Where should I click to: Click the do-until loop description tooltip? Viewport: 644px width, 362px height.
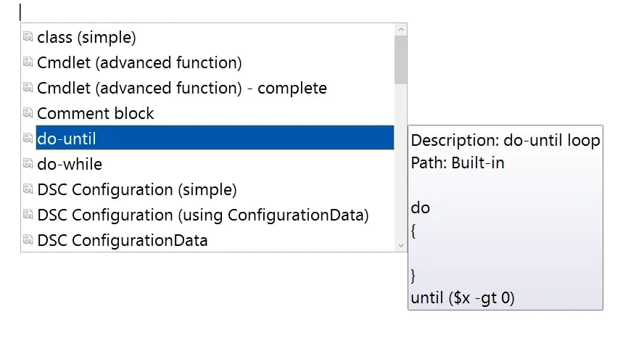click(x=505, y=218)
